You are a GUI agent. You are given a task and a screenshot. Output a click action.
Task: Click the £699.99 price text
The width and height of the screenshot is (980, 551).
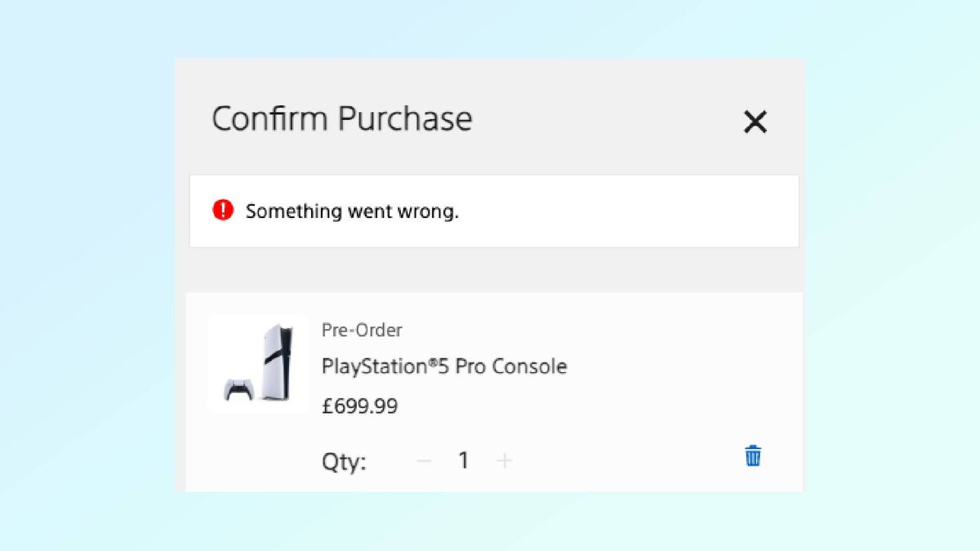(x=360, y=406)
